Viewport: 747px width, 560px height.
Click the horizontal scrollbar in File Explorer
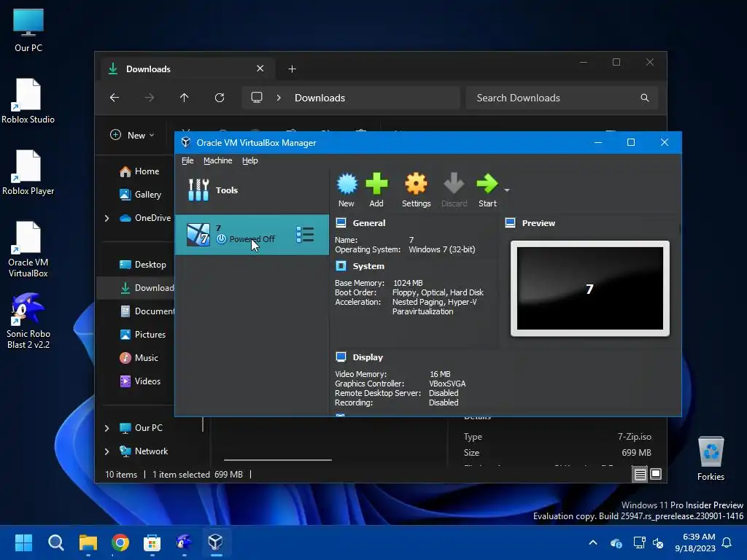[x=278, y=460]
